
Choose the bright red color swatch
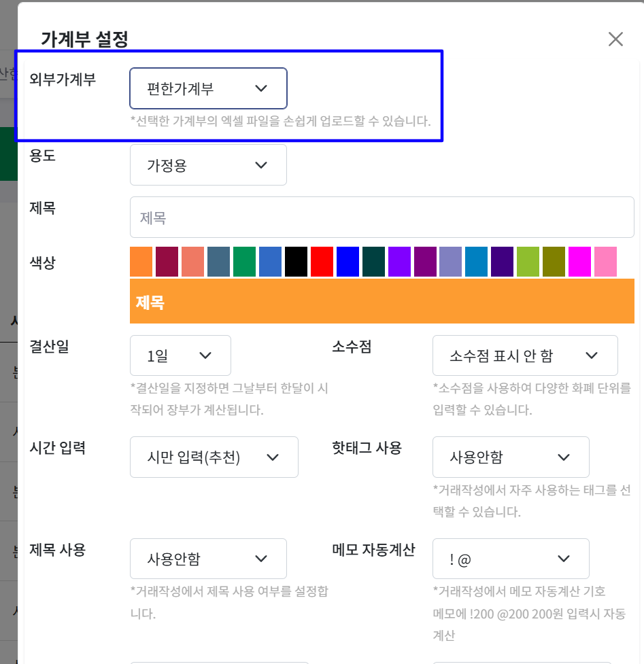[322, 262]
